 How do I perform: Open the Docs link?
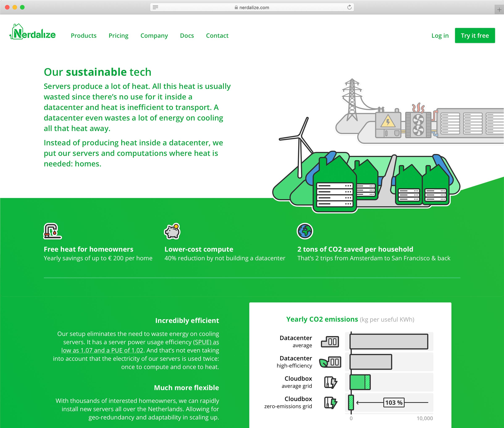click(x=187, y=36)
